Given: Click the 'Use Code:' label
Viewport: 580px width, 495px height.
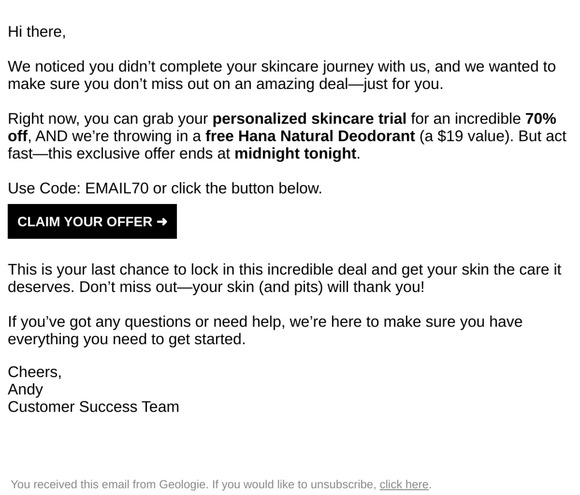Looking at the screenshot, I should [44, 188].
